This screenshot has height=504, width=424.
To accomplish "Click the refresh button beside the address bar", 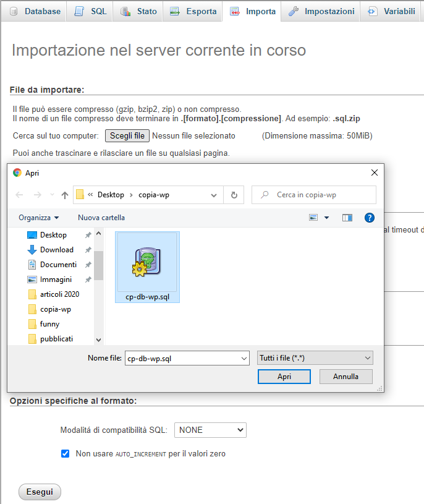I will click(234, 195).
